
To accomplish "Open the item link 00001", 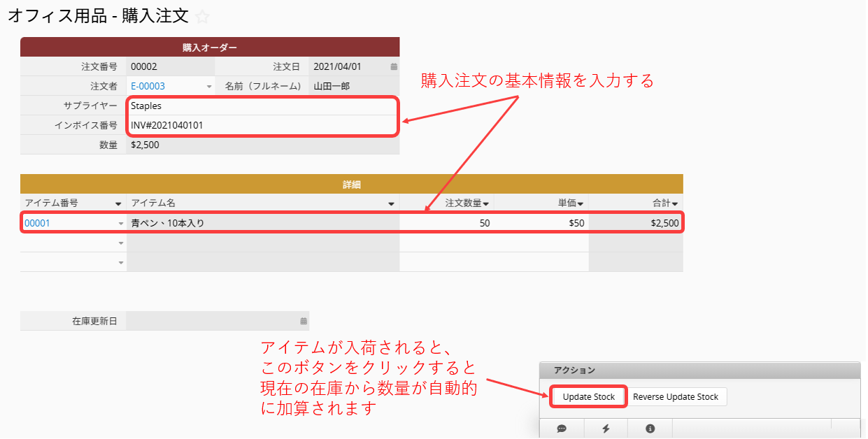I will click(x=37, y=224).
